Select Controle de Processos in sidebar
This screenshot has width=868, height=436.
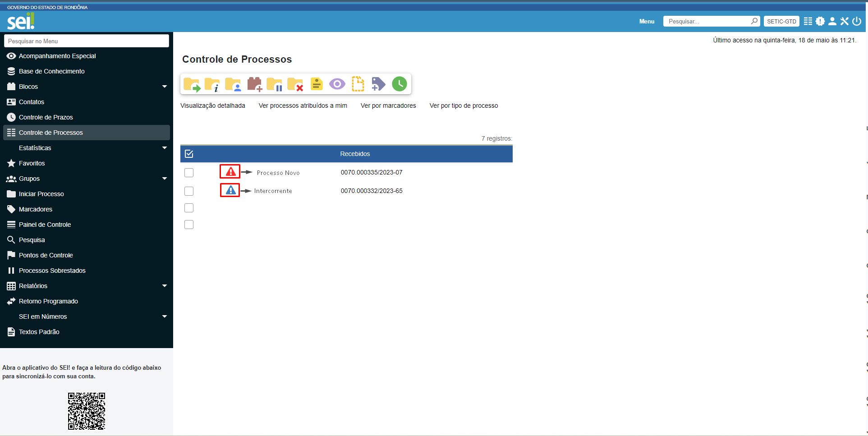pyautogui.click(x=87, y=133)
